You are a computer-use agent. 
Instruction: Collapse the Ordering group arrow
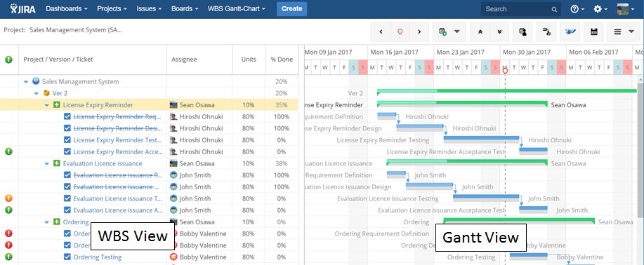[x=47, y=222]
